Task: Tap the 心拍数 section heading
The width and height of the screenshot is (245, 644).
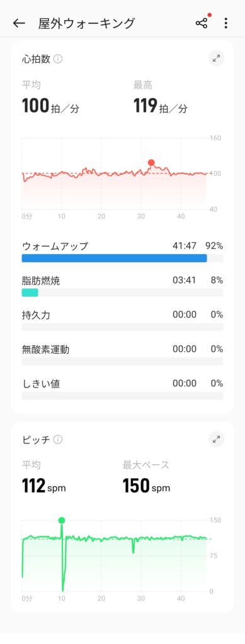Action: pyautogui.click(x=36, y=59)
